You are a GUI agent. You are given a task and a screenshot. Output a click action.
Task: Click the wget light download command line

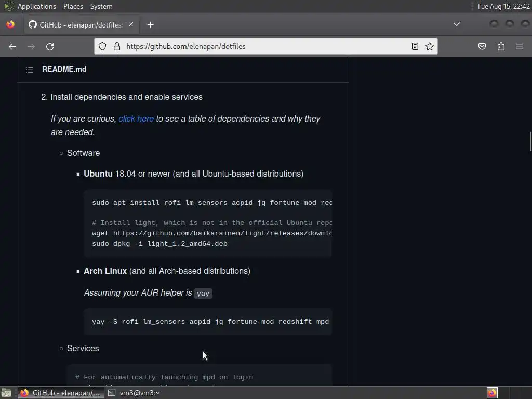pos(212,233)
